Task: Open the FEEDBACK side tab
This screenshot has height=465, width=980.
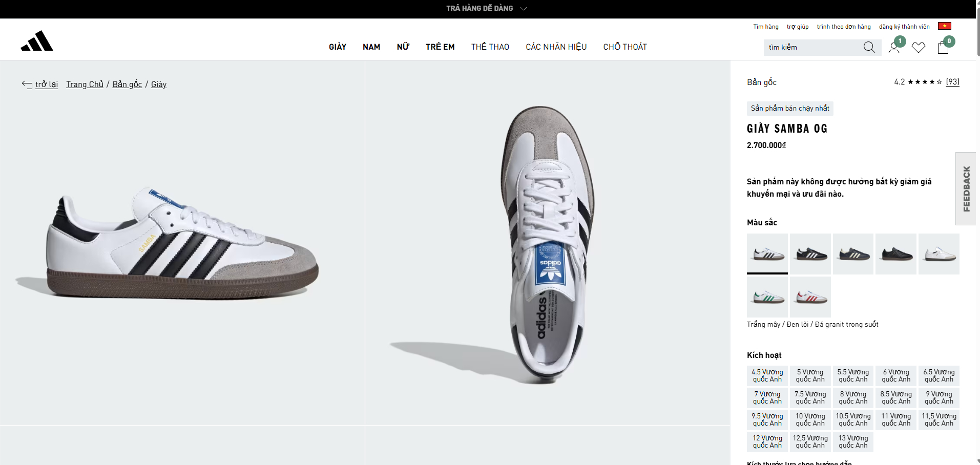Action: [966, 188]
